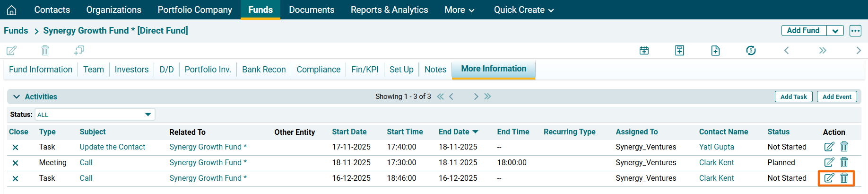This screenshot has height=194, width=868.
Task: Open the More menu in navigation bar
Action: click(x=459, y=10)
